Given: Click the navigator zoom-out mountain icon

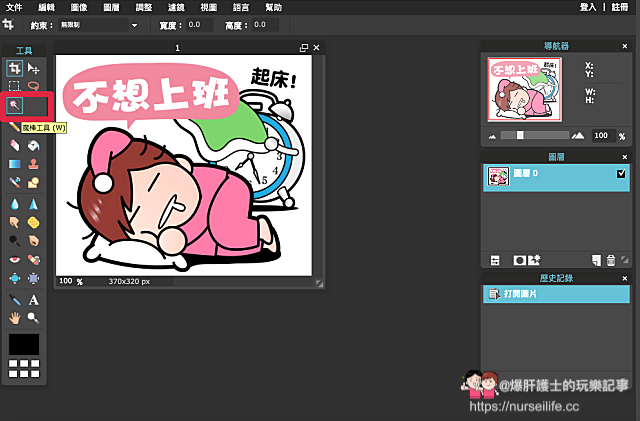Looking at the screenshot, I should point(492,136).
